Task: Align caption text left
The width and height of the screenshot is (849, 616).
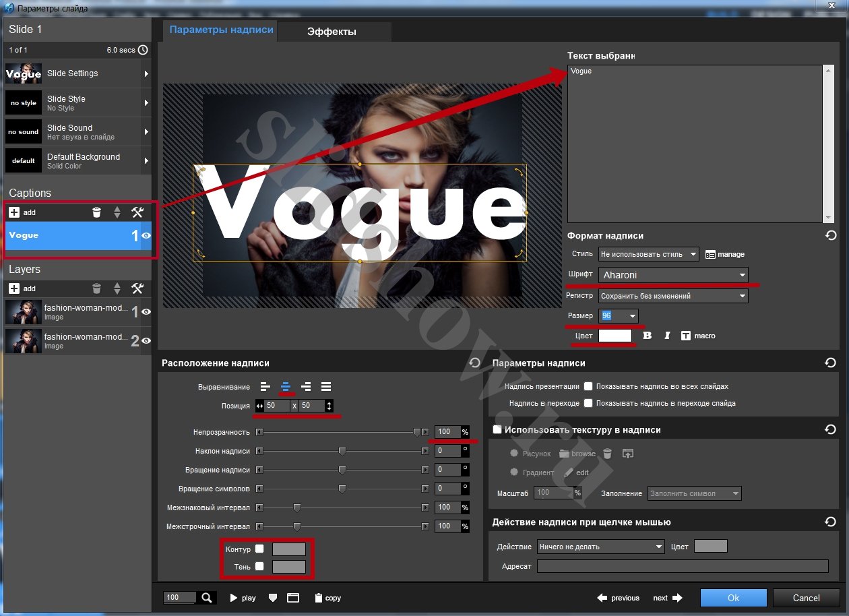Action: coord(265,387)
